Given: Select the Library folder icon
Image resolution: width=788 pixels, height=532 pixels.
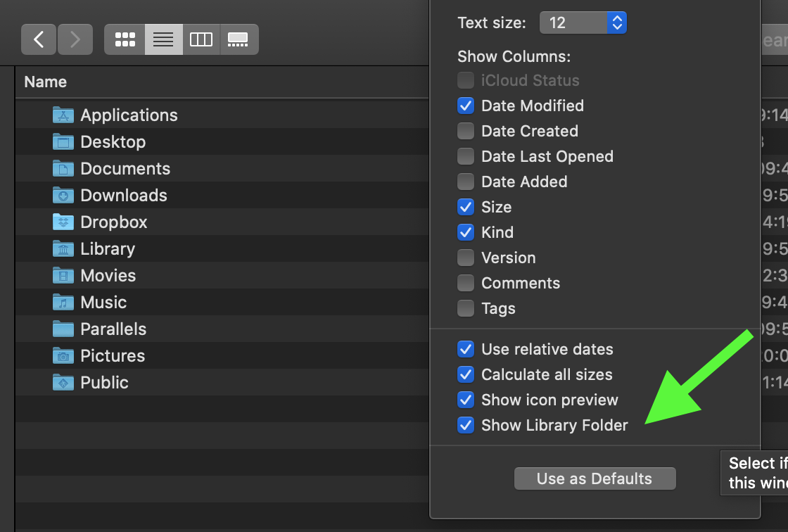Looking at the screenshot, I should click(63, 249).
